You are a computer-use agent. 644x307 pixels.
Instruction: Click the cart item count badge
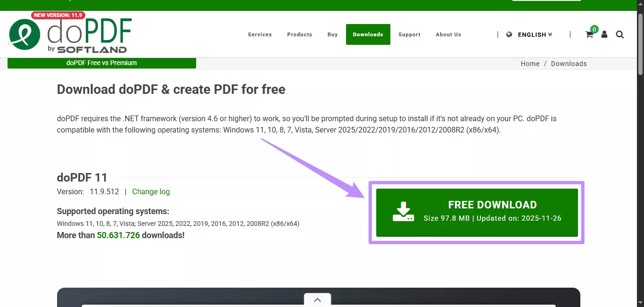click(594, 29)
